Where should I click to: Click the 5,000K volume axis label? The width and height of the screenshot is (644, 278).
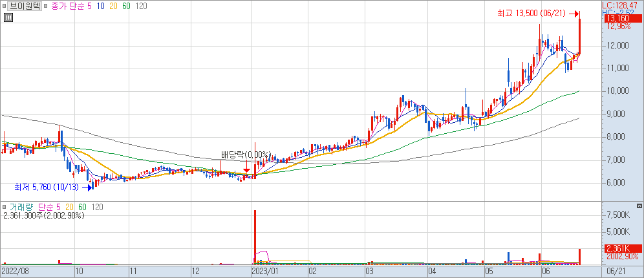click(619, 232)
